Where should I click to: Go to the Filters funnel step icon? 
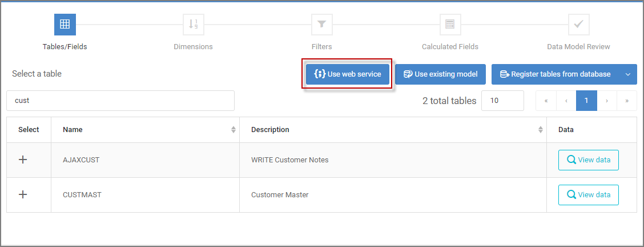[322, 25]
